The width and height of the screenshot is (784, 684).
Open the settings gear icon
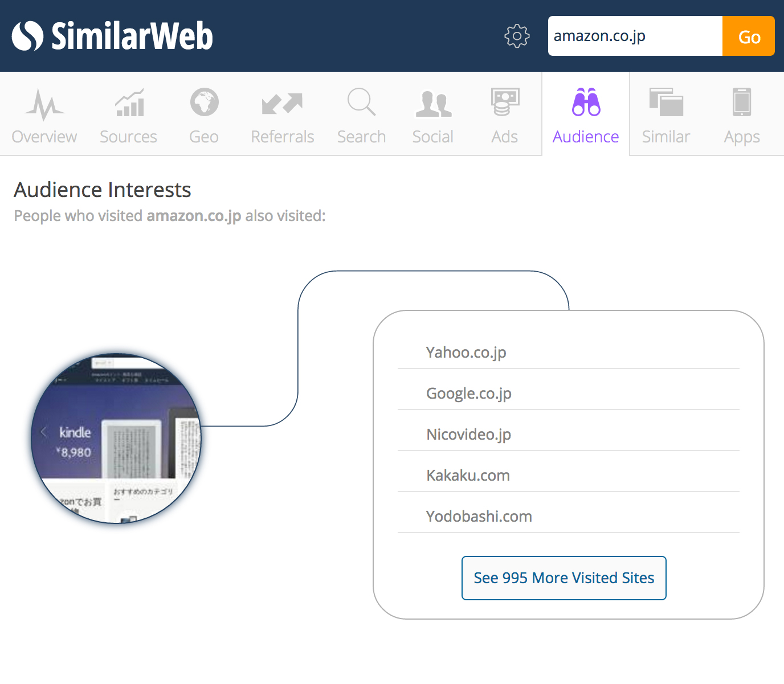pyautogui.click(x=517, y=36)
